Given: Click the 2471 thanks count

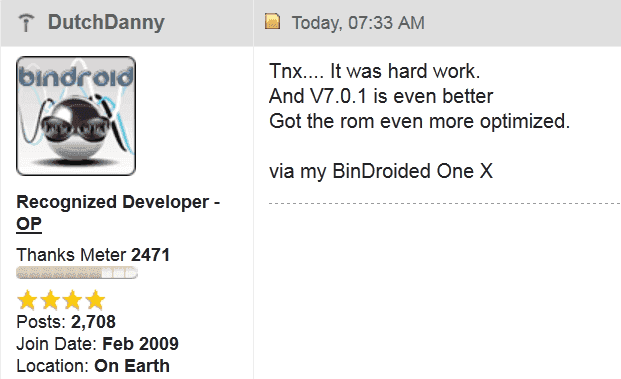Looking at the screenshot, I should point(150,255).
